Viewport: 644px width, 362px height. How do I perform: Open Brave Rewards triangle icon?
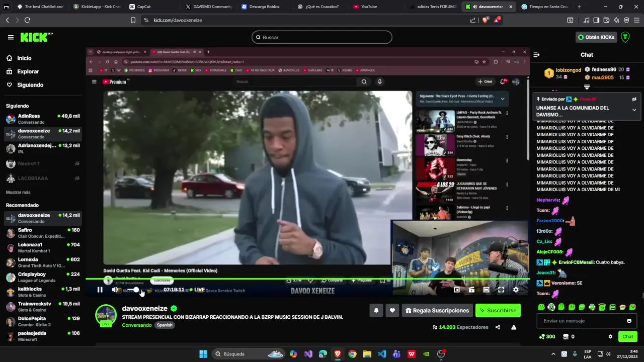(498, 20)
